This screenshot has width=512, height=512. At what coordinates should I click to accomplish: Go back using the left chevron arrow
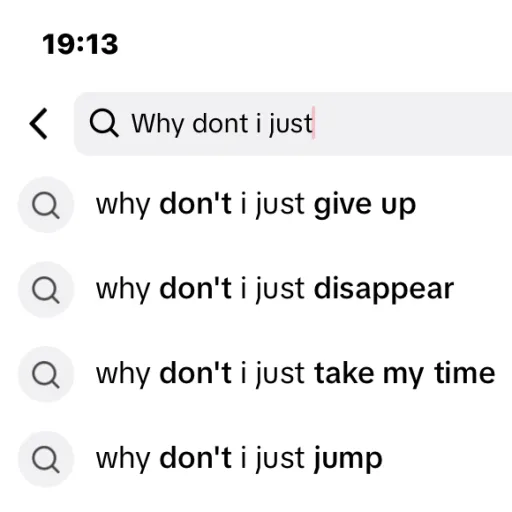39,124
